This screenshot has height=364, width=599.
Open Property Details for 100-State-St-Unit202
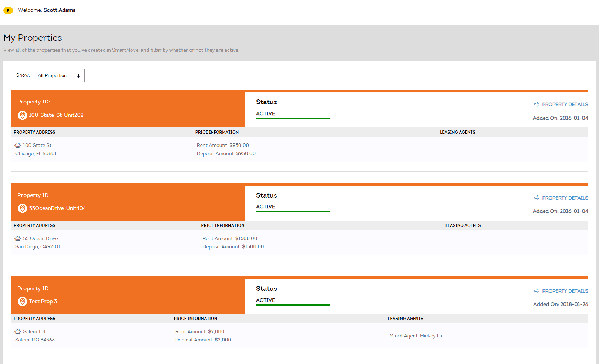565,105
